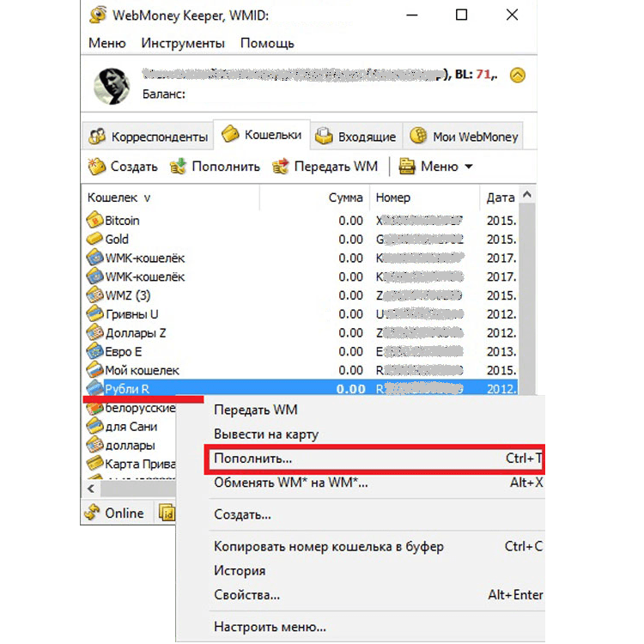644x644 pixels.
Task: Click the horizontal scroll left arrow
Action: click(91, 489)
